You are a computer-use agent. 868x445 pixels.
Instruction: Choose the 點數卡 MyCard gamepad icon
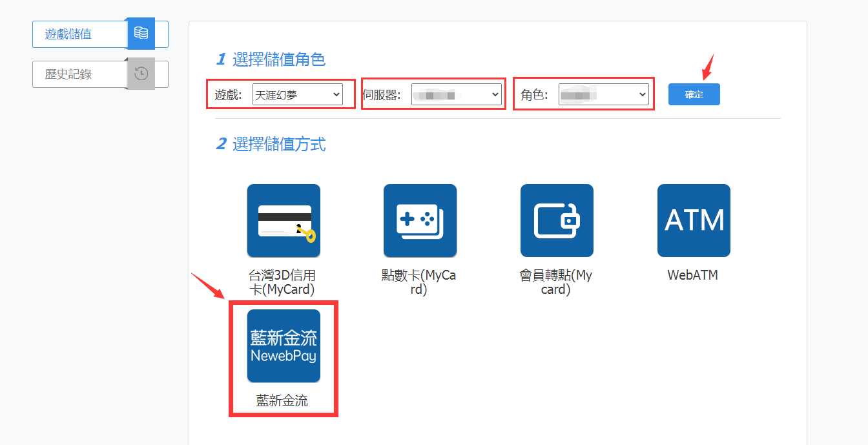[420, 221]
